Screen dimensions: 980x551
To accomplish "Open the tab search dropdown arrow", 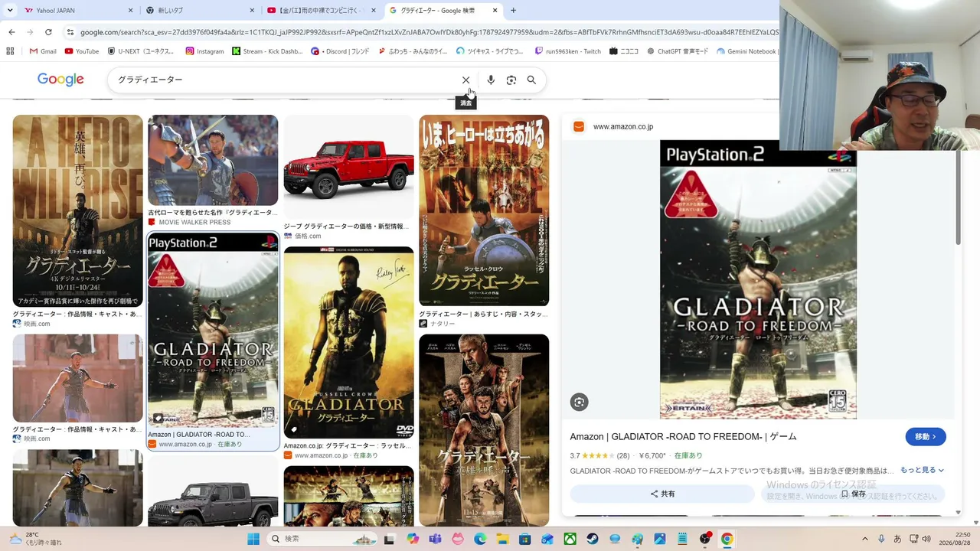I will 10,11.
